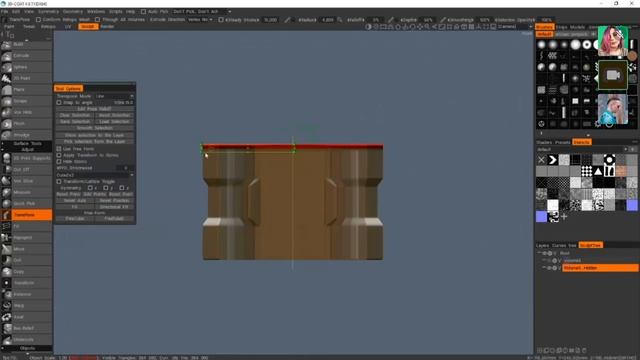The image size is (640, 360).
Task: Select the Cut Off tool
Action: click(x=26, y=169)
